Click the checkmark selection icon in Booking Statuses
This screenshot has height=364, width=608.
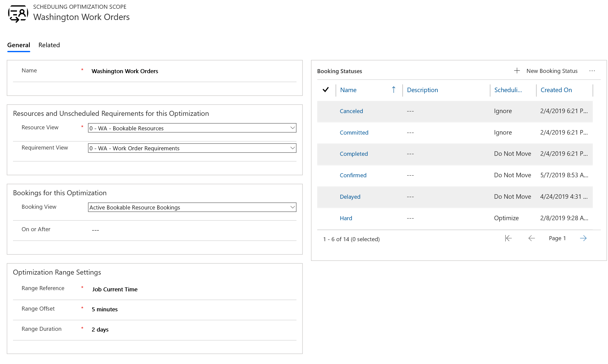(327, 90)
